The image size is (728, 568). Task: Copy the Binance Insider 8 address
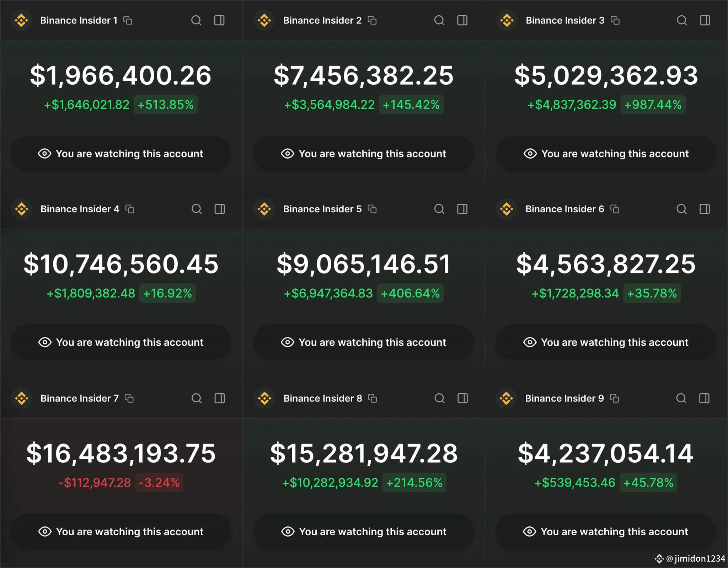point(373,398)
